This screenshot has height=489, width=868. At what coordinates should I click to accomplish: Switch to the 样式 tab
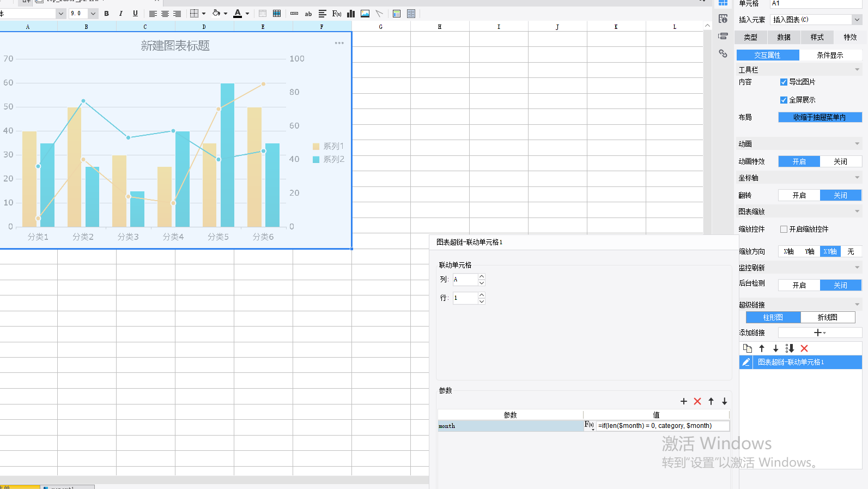pyautogui.click(x=817, y=37)
